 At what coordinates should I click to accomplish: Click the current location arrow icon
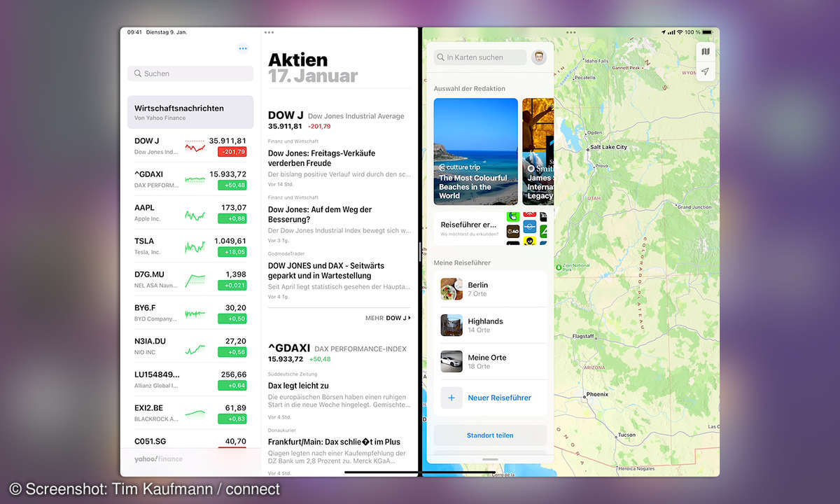[x=706, y=71]
